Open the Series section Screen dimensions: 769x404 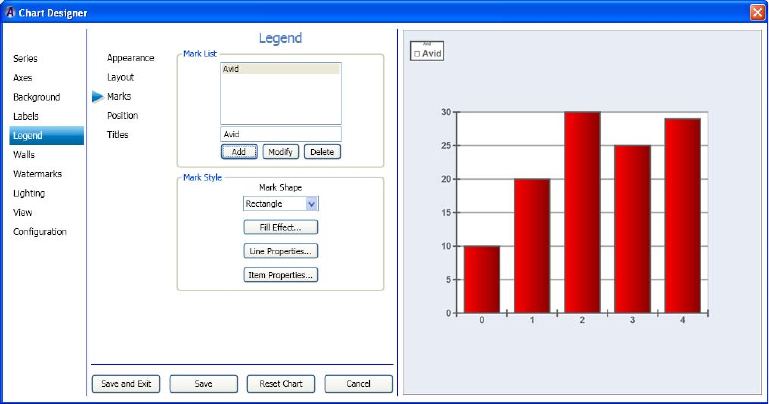(x=25, y=58)
